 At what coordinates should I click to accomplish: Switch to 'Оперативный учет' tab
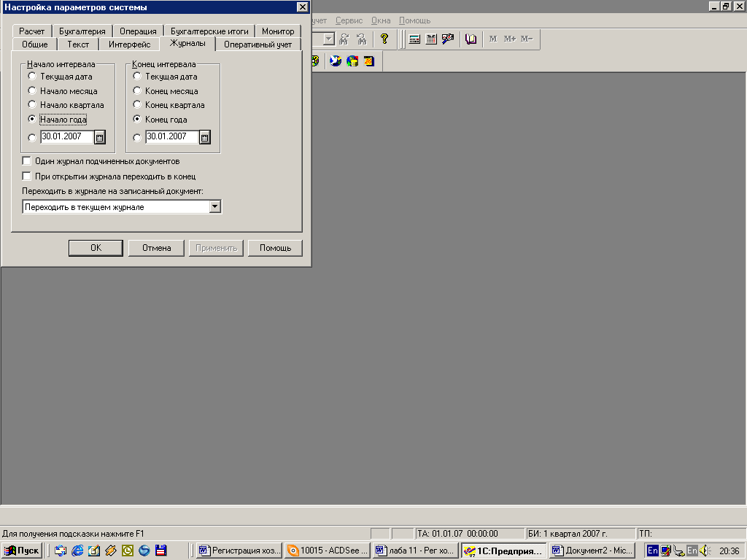click(258, 44)
